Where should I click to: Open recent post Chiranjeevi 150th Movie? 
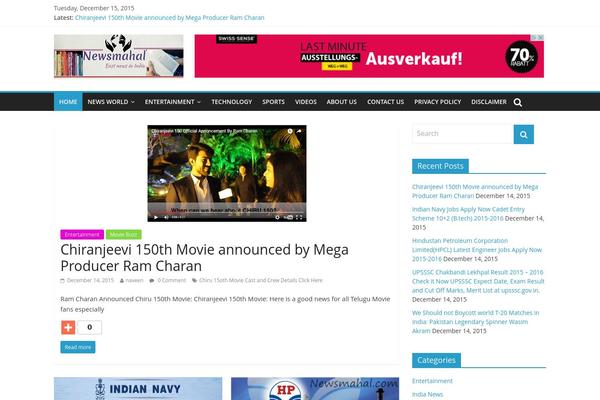tap(475, 191)
